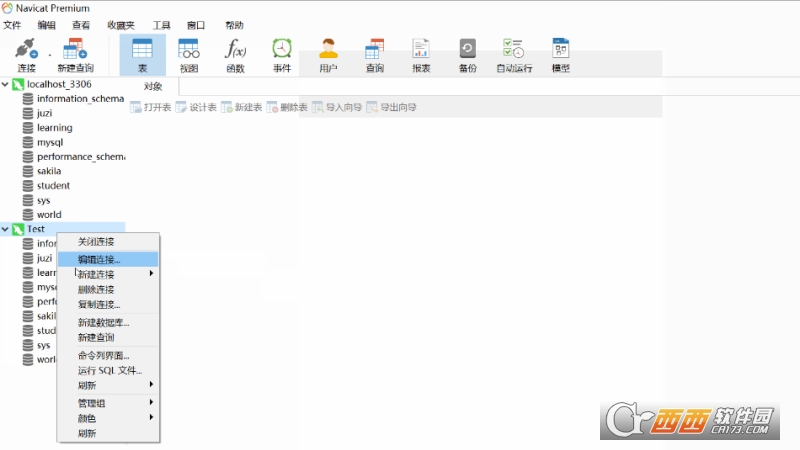Viewport: 800px width, 450px height.
Task: Click the database icon next to the first learning
Action: tap(28, 128)
